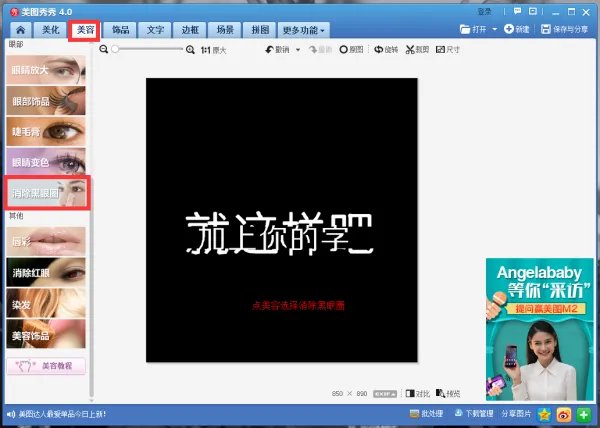Click the 旋转 rotate tool
This screenshot has width=600, height=428.
pos(386,50)
